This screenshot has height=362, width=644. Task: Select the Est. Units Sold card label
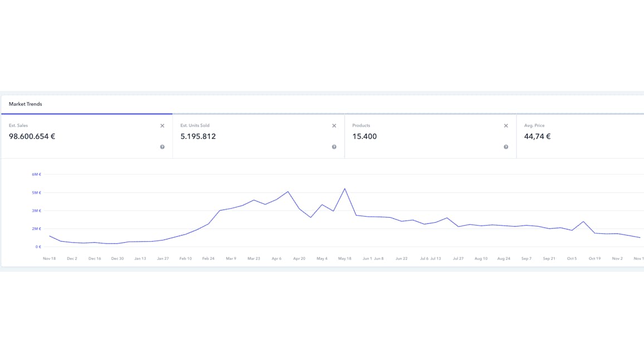pos(195,126)
